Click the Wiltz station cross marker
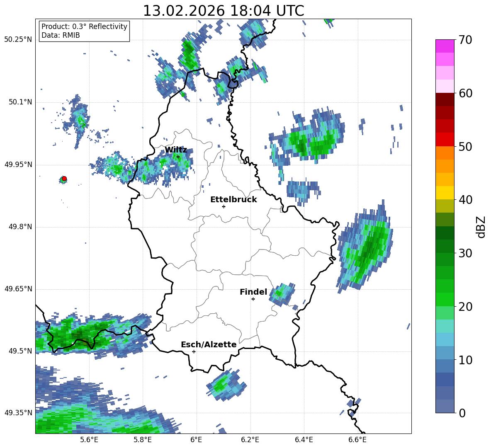The height and width of the screenshot is (448, 491). pyautogui.click(x=178, y=157)
